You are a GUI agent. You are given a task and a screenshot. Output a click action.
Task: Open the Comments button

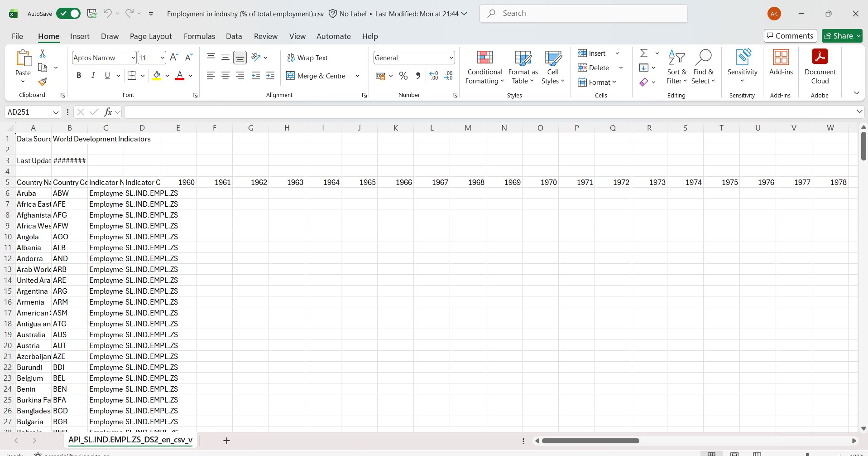point(790,36)
